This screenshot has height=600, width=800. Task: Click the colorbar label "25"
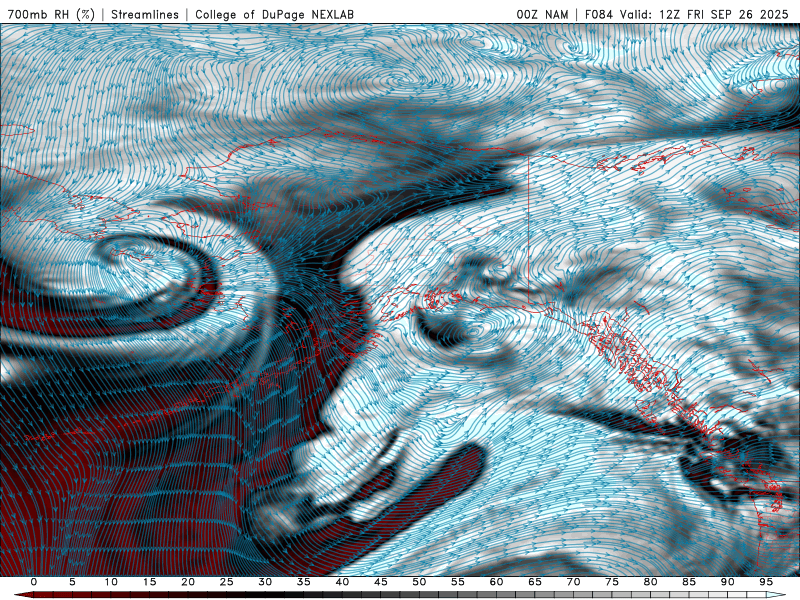click(227, 582)
